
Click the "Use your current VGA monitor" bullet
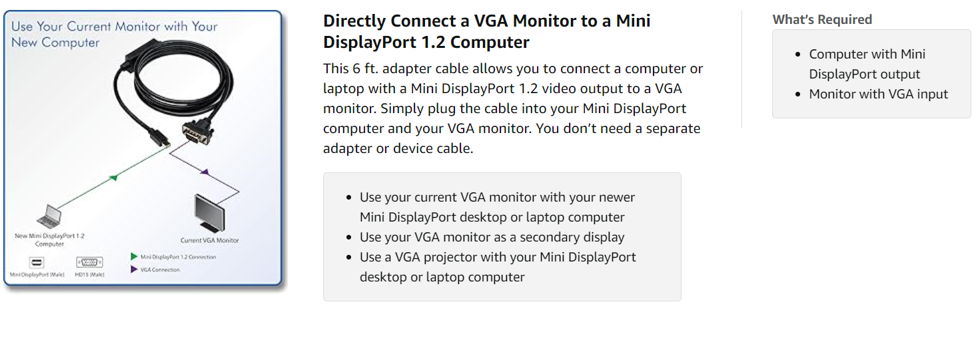click(x=497, y=207)
